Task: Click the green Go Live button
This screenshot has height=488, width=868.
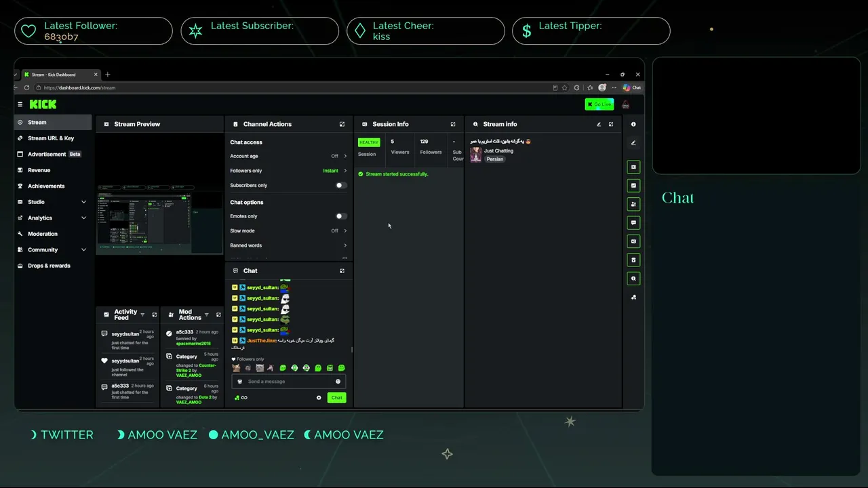Action: (599, 104)
